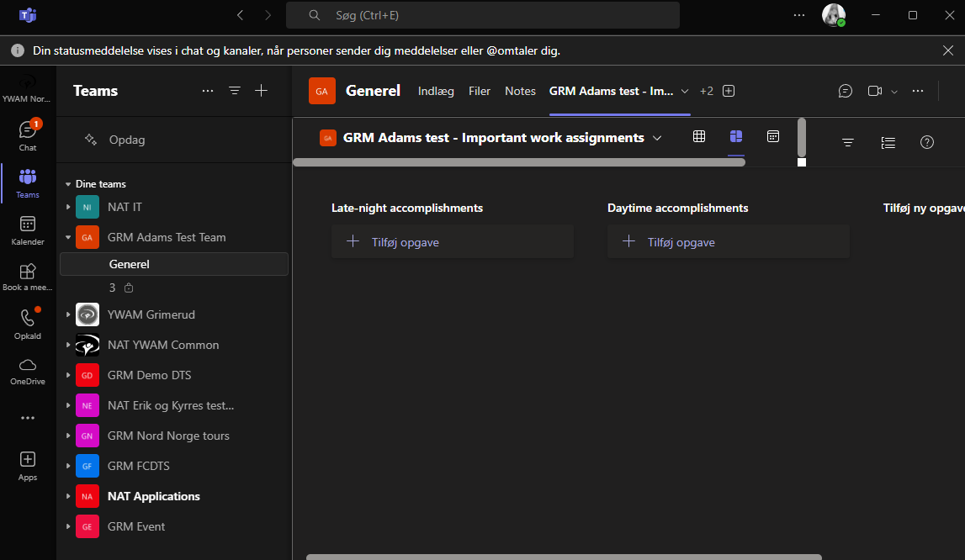Open Opkald calls section
Screen dimensions: 965x560
[28, 325]
